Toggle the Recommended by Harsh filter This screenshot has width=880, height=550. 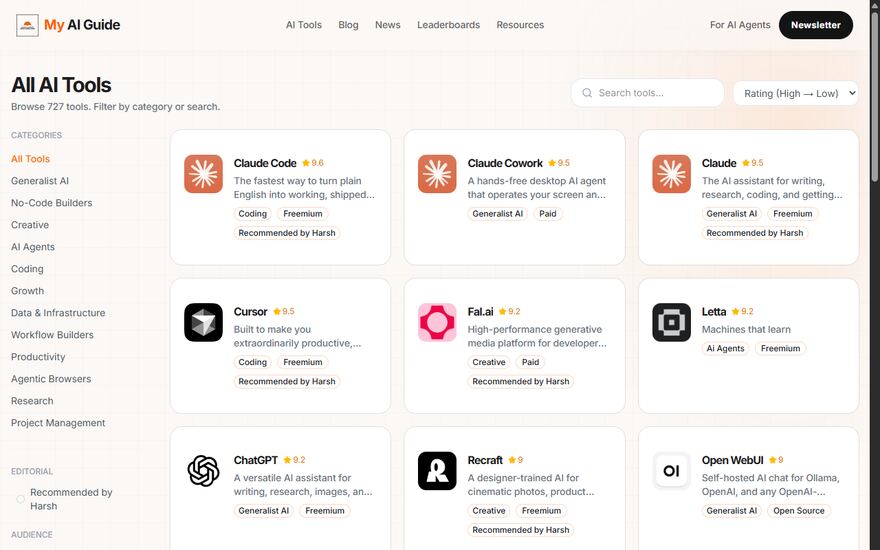tap(20, 499)
